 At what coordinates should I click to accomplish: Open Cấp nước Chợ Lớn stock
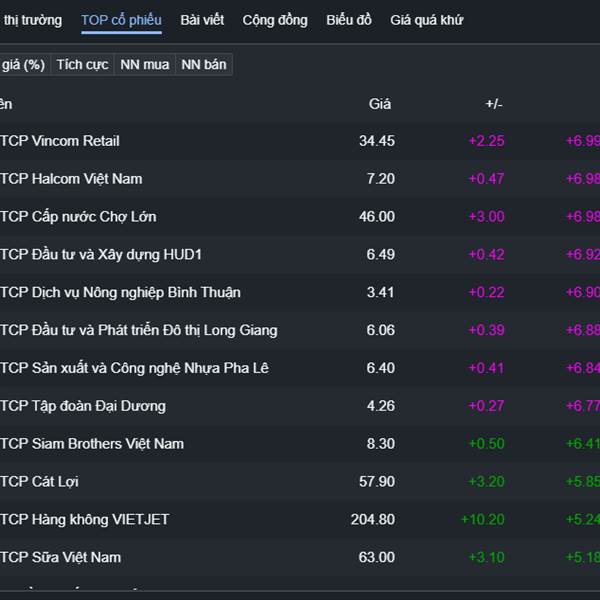click(x=78, y=217)
